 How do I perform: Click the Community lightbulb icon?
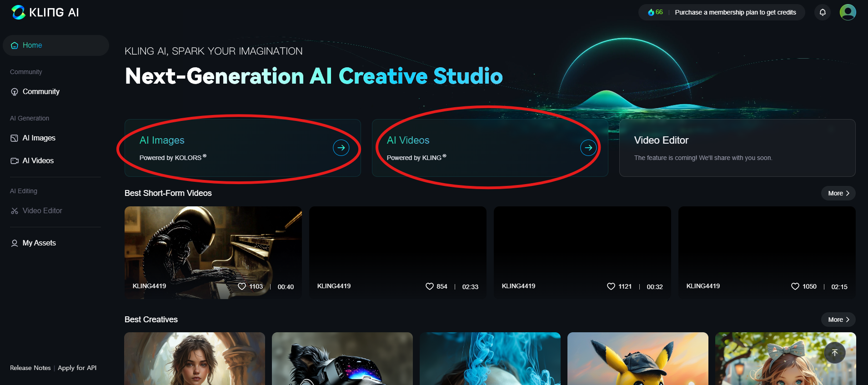click(15, 92)
